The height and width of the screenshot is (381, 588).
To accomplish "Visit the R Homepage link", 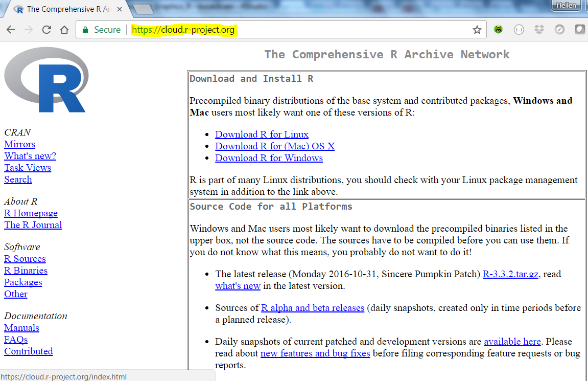I will (x=31, y=213).
